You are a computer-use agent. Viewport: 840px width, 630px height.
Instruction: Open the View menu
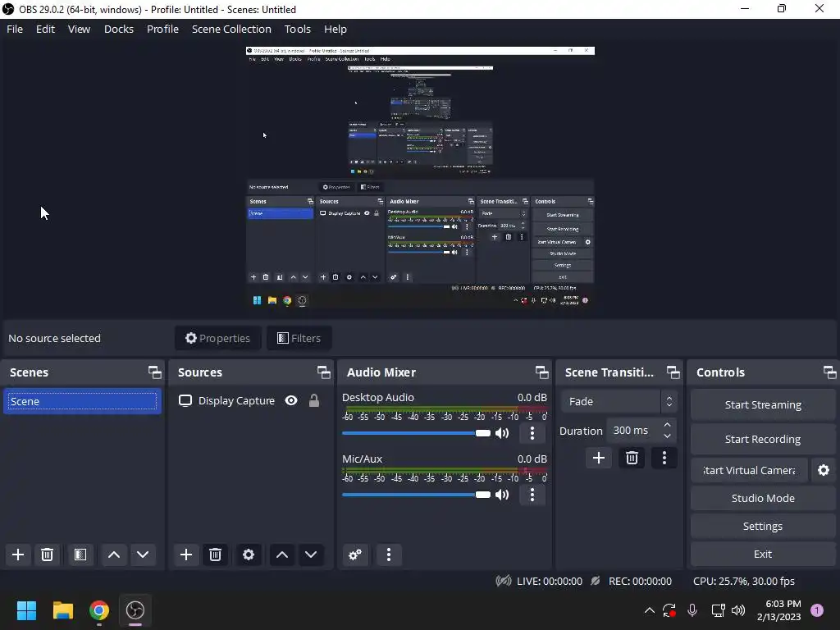pyautogui.click(x=79, y=29)
